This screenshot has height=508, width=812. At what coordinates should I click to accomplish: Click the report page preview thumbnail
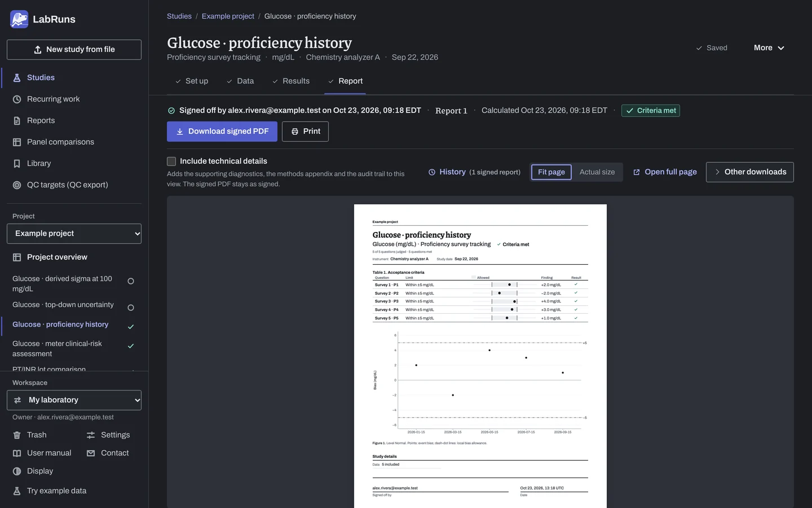click(480, 356)
